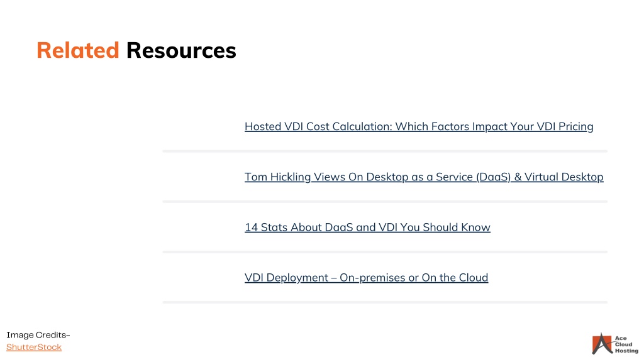Click divider line below 14 Stats link

click(x=385, y=252)
